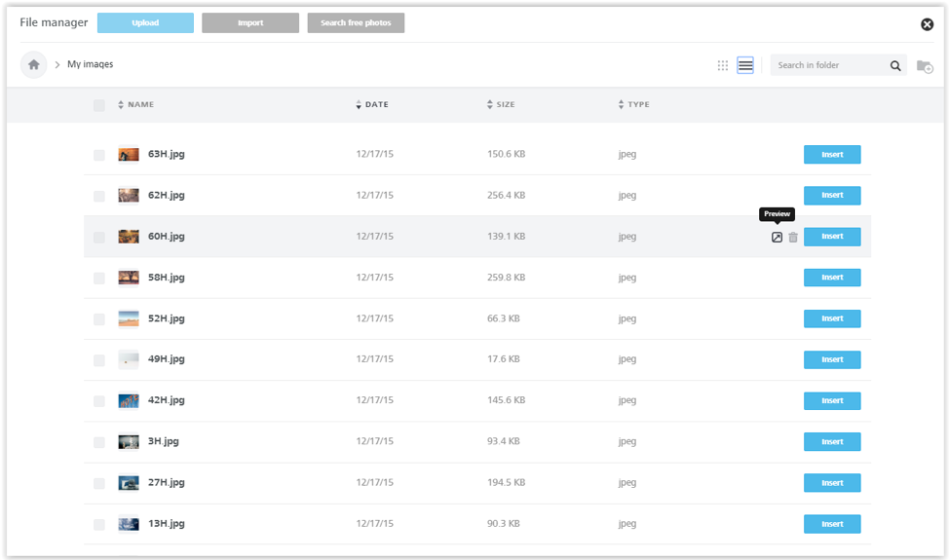Check the box beside 52H.jpg
This screenshot has height=560, width=949.
coord(99,319)
